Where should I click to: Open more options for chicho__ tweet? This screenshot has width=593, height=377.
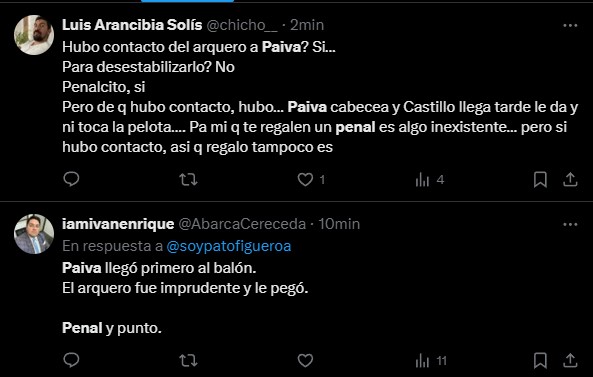click(x=570, y=25)
